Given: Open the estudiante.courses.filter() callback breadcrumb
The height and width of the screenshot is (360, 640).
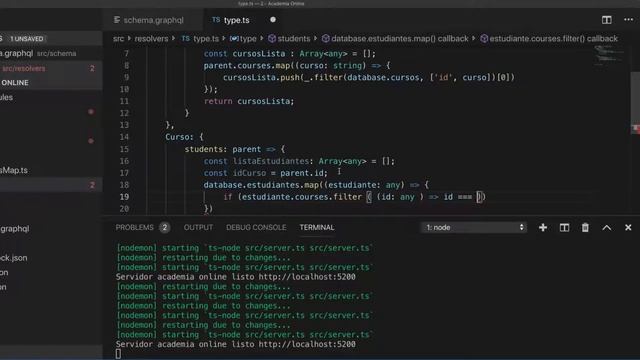Looking at the screenshot, I should (549, 39).
